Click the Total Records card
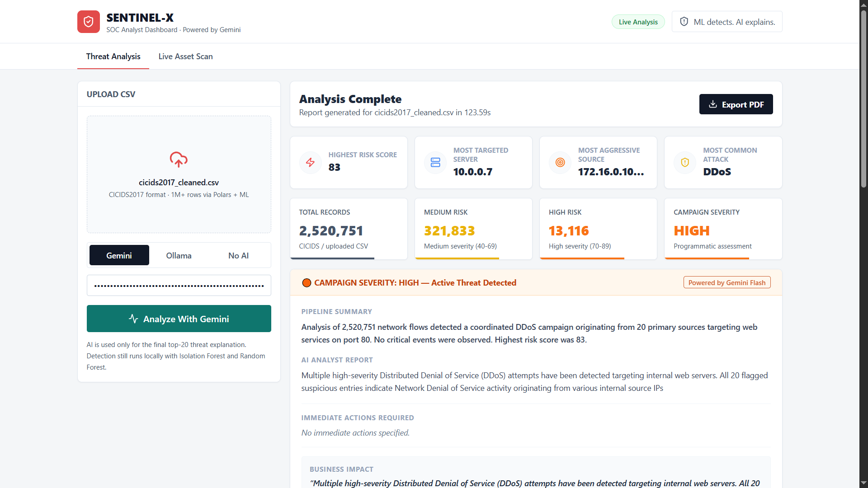The width and height of the screenshot is (868, 488). [349, 229]
